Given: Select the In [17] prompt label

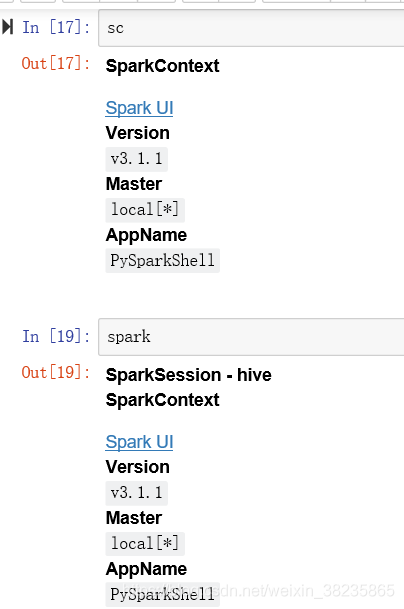Looking at the screenshot, I should [x=56, y=28].
